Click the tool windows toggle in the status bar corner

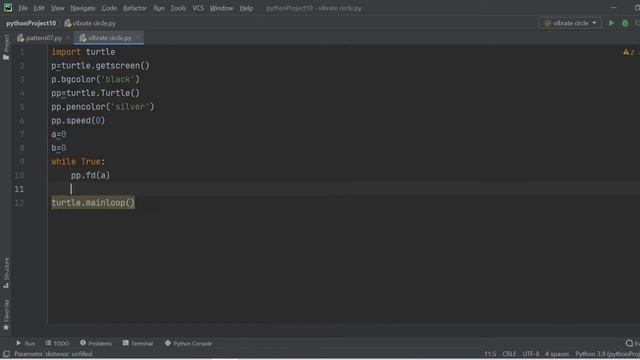6,354
